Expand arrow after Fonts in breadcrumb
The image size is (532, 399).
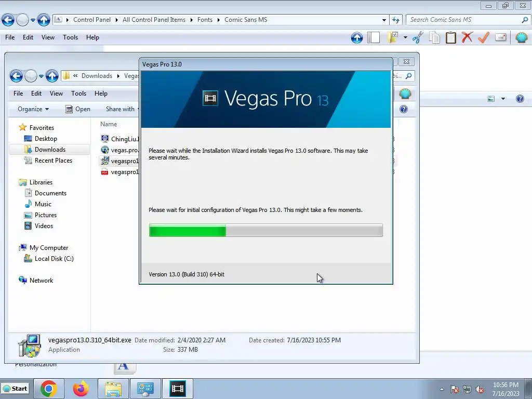219,20
